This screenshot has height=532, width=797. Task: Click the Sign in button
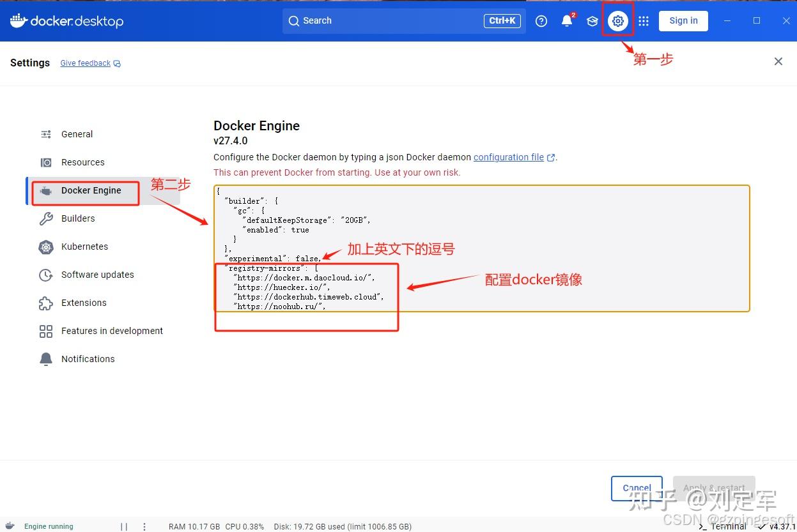click(x=683, y=20)
